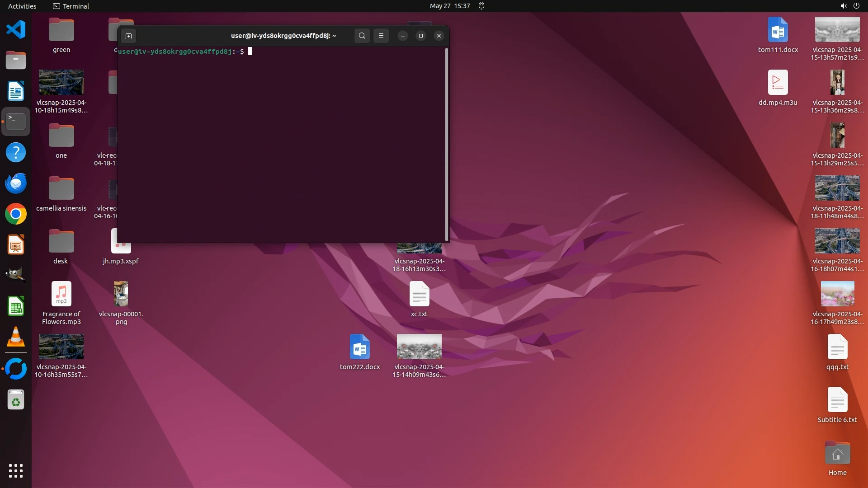
Task: Open system menu via volume icon
Action: click(843, 6)
